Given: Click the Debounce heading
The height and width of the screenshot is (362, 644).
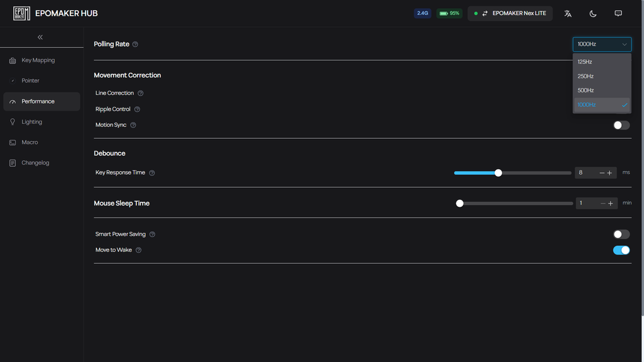Looking at the screenshot, I should click(109, 153).
